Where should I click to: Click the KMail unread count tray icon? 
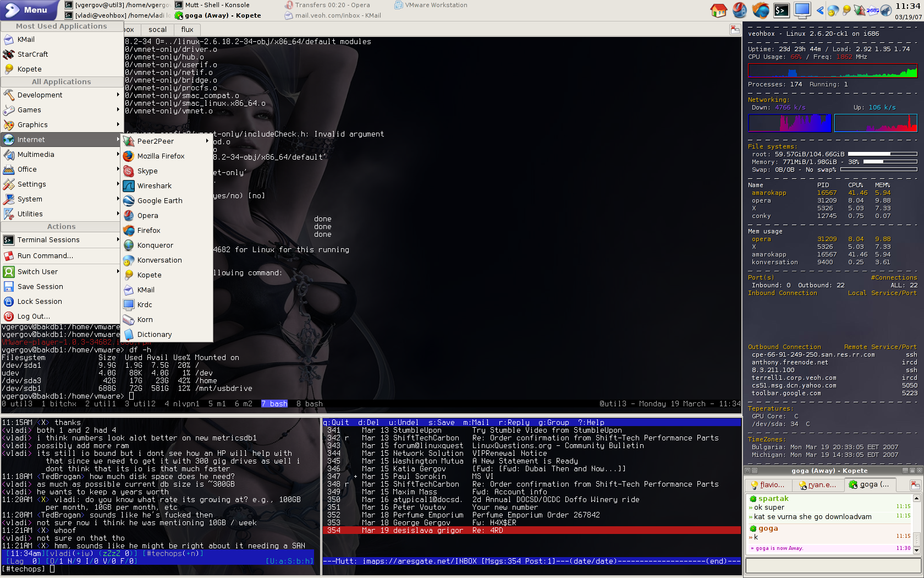(873, 10)
